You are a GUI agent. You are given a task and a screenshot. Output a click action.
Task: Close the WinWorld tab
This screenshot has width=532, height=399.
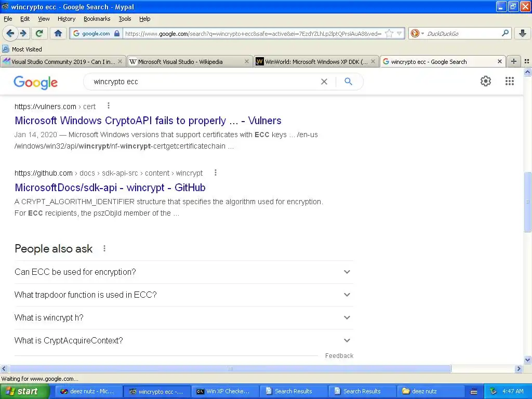(x=373, y=61)
